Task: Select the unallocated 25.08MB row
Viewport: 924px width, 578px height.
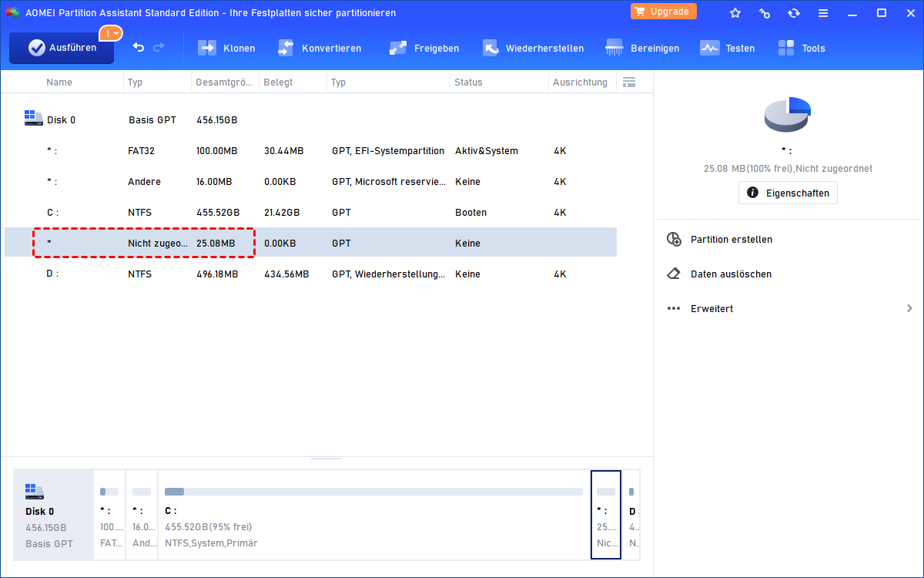Action: click(310, 243)
